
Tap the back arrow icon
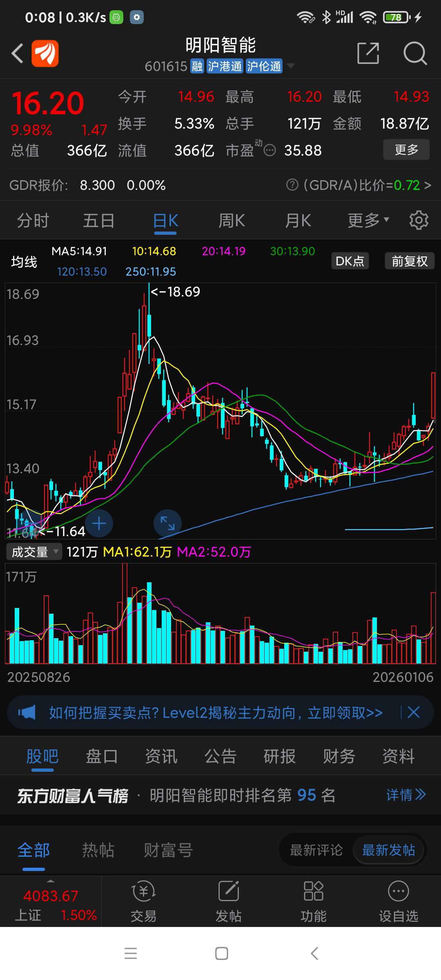click(x=17, y=53)
